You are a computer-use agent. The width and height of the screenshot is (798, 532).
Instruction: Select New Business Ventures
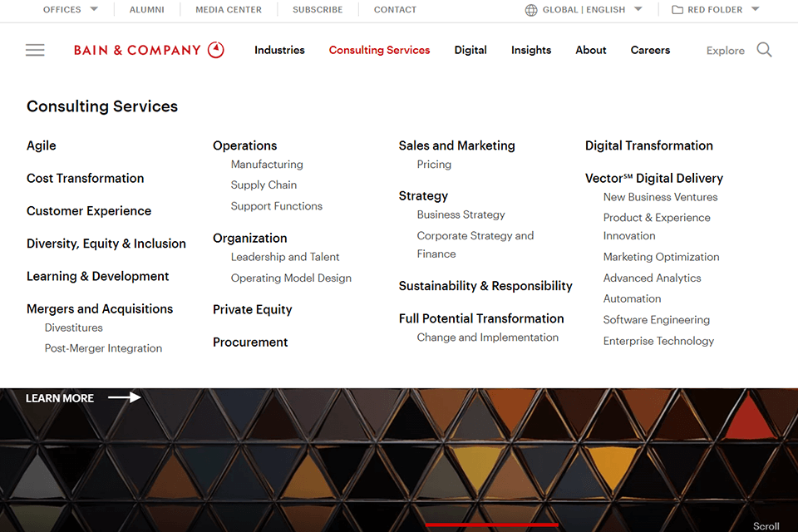pos(660,196)
